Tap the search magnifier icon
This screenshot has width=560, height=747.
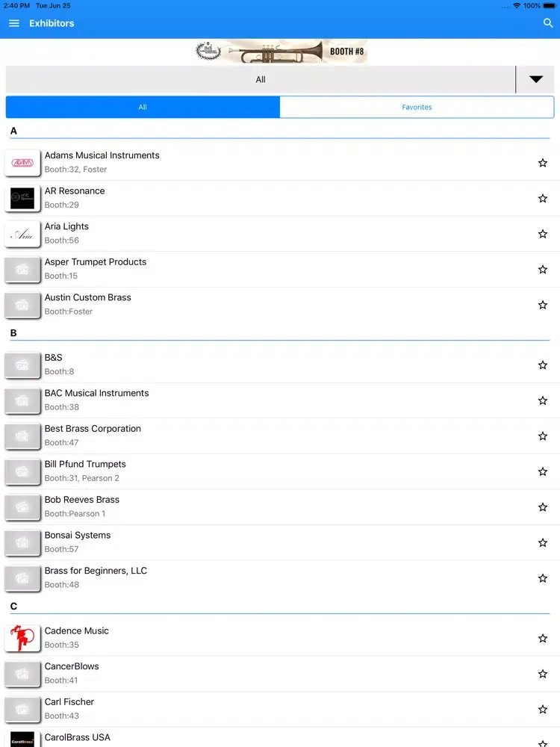[548, 23]
